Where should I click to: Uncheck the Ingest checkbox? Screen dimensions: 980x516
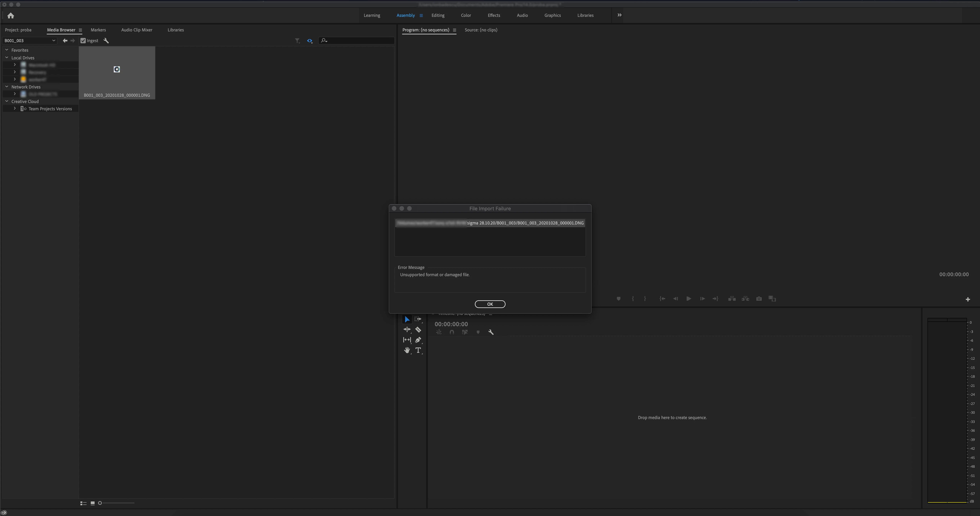pos(83,41)
